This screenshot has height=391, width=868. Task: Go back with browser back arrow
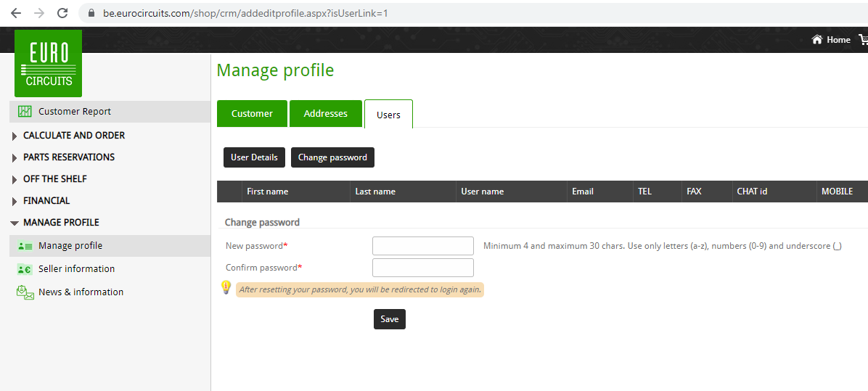(16, 13)
